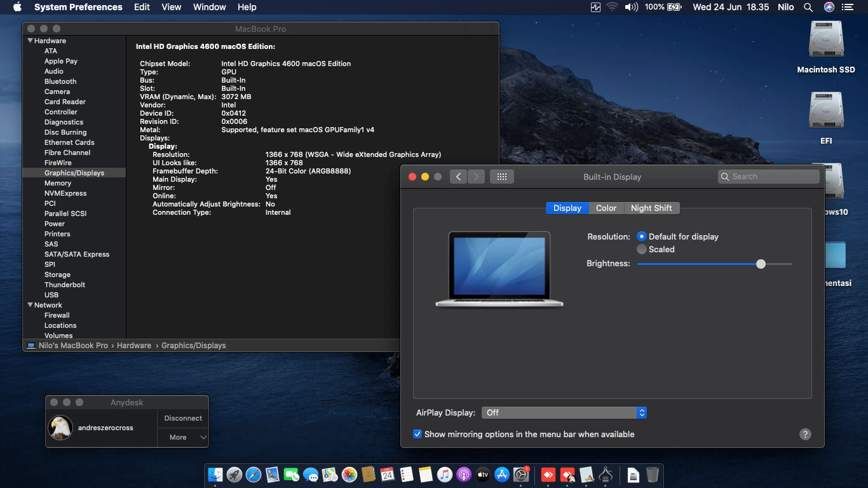The image size is (868, 488).
Task: Go back in Built-in Display window
Action: pyautogui.click(x=459, y=177)
